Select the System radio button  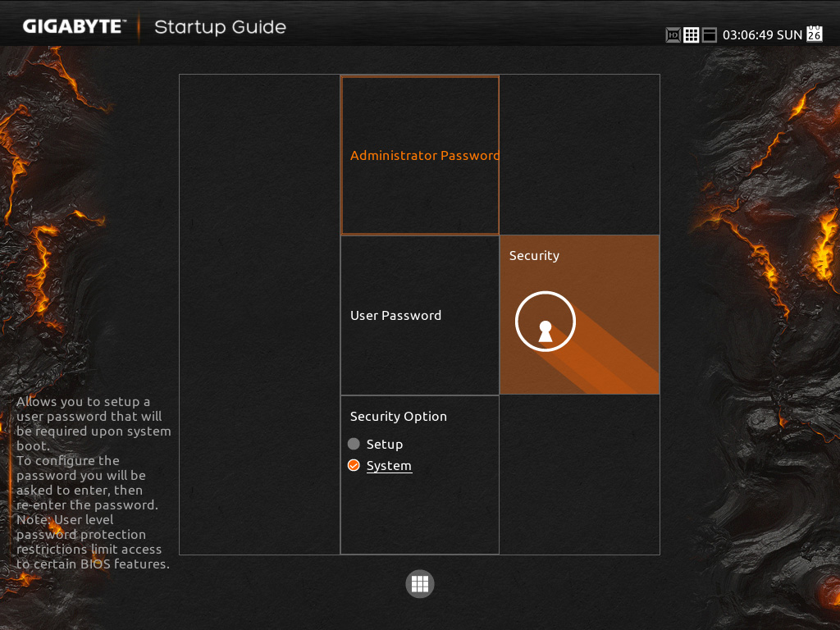[354, 465]
